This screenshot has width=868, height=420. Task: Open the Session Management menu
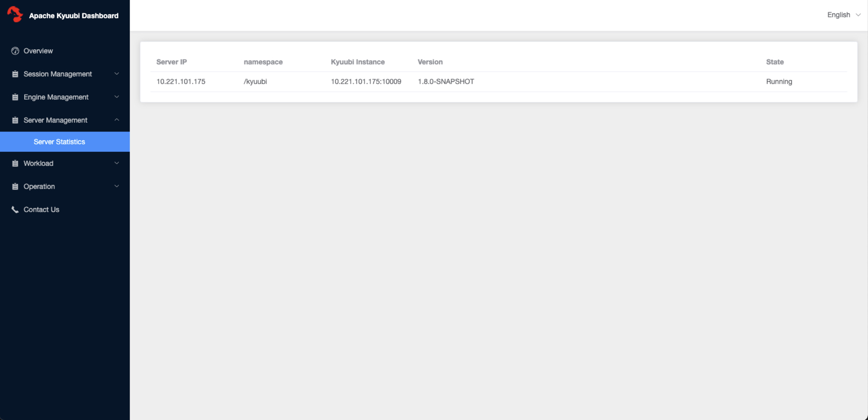(65, 74)
